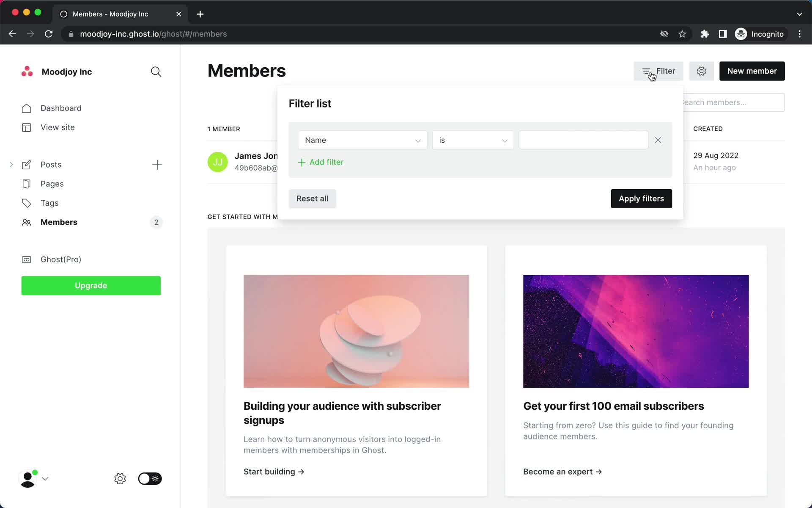Click the 'Reset all' button
Image resolution: width=812 pixels, height=508 pixels.
coord(312,199)
